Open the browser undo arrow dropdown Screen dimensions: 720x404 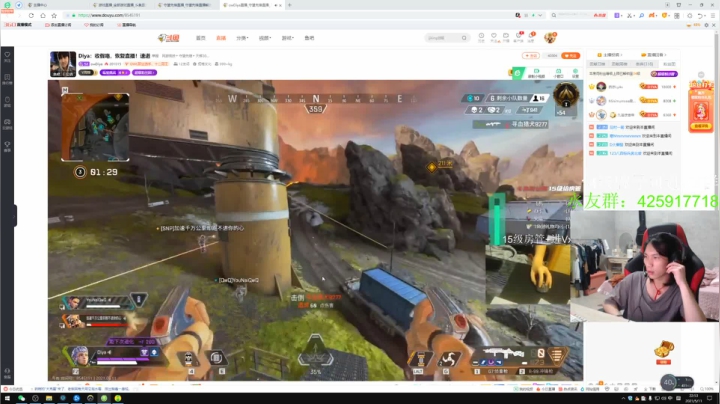[x=702, y=15]
